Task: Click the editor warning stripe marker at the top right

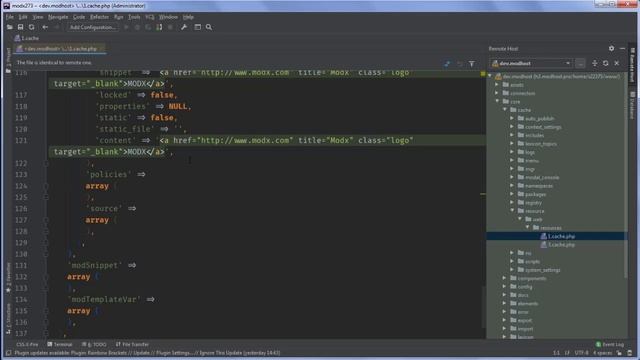Action: point(483,74)
